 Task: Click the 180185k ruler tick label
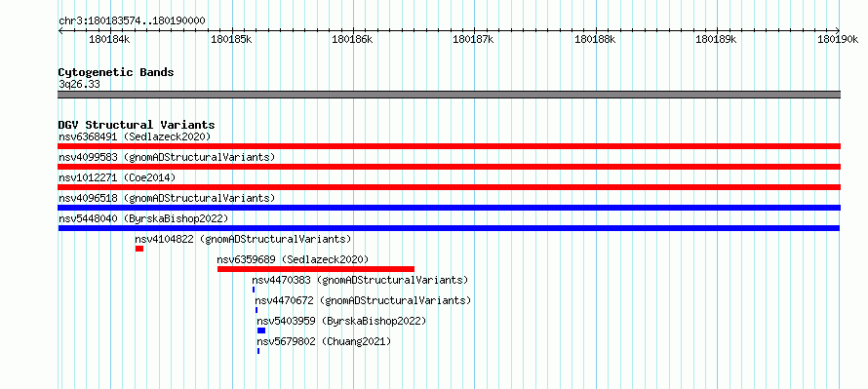tap(231, 39)
